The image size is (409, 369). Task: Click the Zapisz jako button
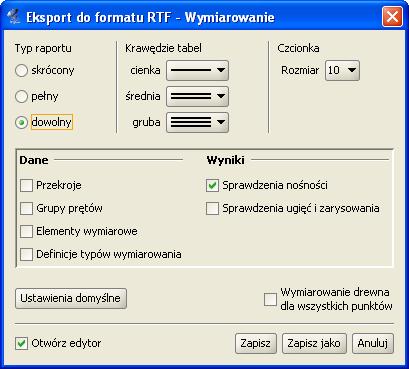(314, 343)
